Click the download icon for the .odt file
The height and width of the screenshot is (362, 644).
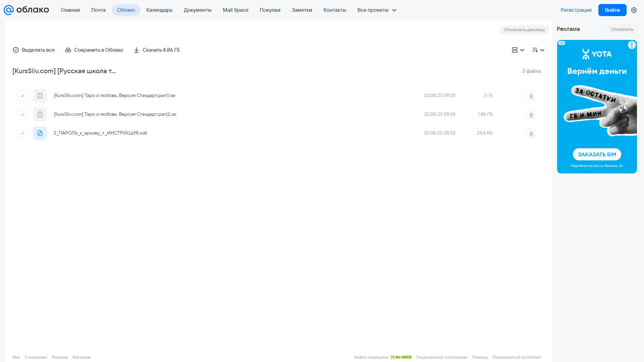(x=531, y=133)
